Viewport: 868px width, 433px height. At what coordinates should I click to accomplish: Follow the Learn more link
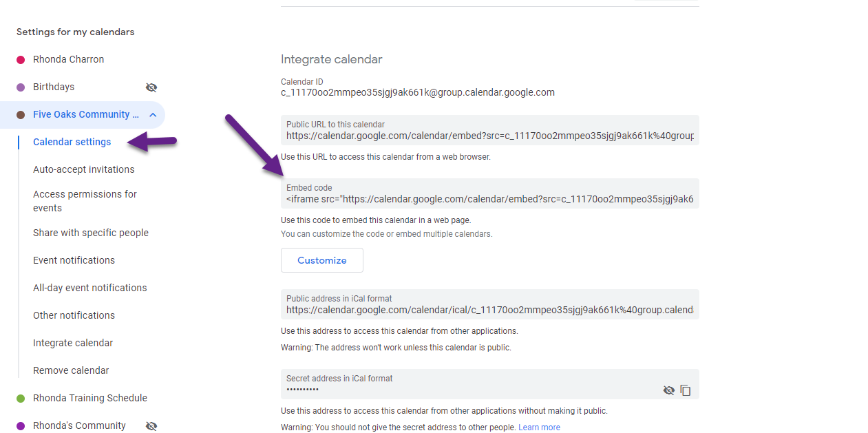539,427
